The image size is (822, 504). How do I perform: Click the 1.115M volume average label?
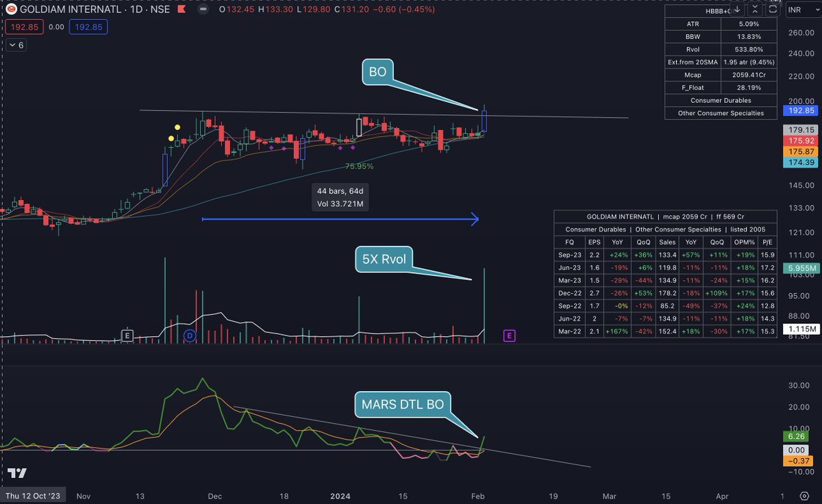click(800, 329)
